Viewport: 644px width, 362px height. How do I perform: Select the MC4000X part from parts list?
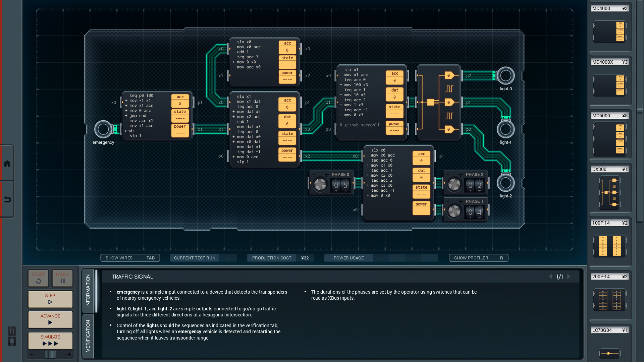[x=609, y=85]
